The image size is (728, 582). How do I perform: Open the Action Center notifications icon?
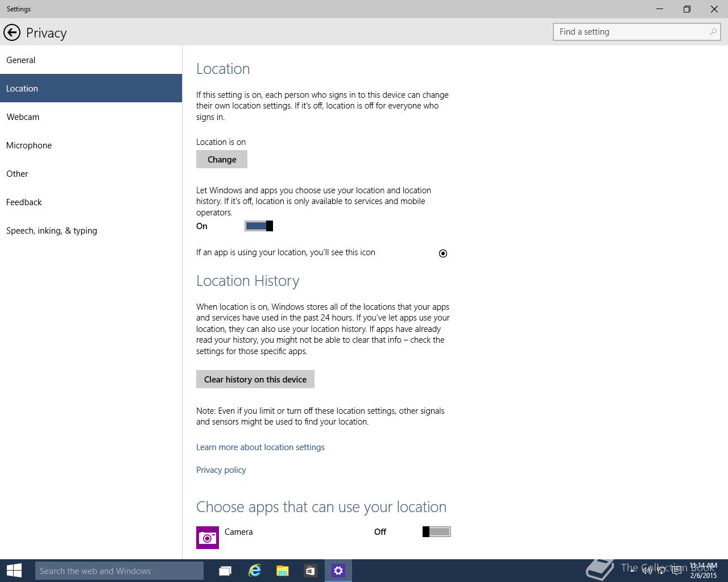(676, 571)
